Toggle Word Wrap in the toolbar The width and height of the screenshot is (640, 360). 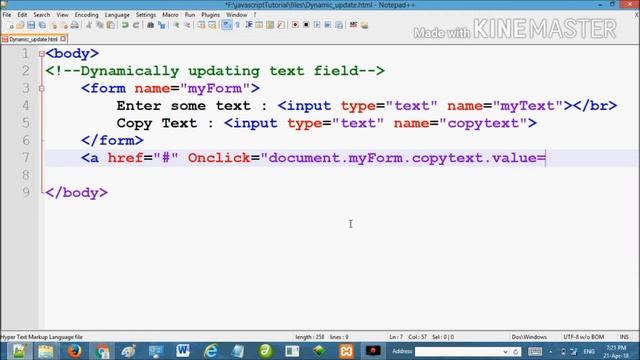(x=227, y=25)
